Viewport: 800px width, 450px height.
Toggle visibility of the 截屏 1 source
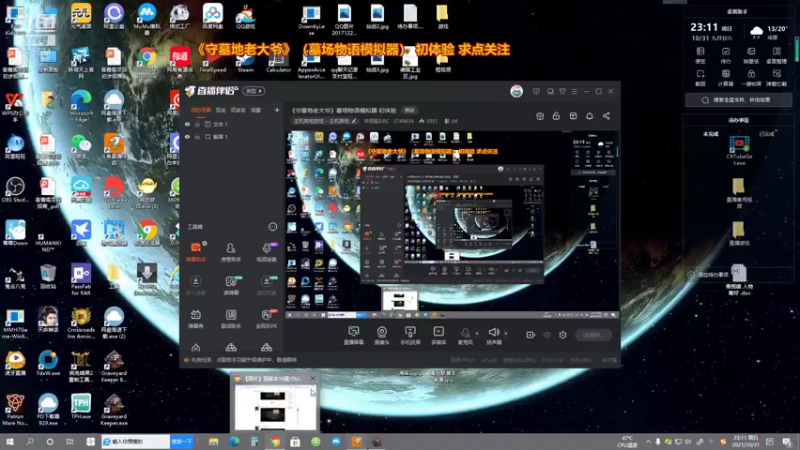pos(188,137)
